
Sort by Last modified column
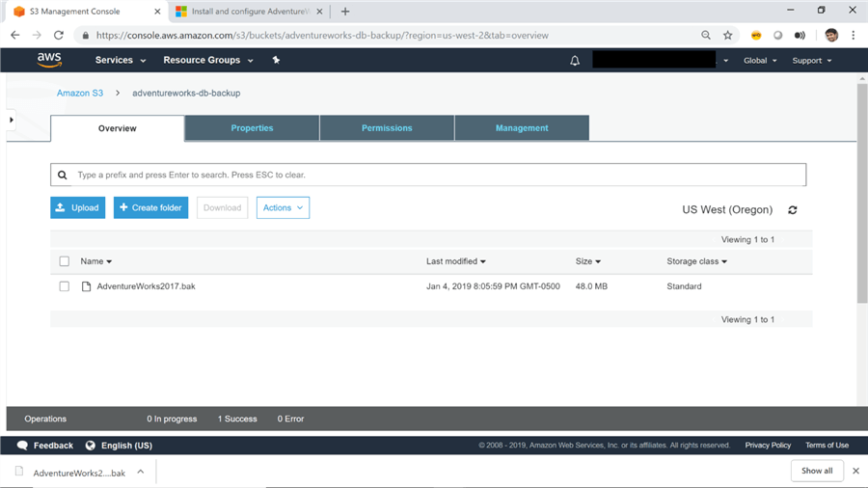(x=455, y=261)
